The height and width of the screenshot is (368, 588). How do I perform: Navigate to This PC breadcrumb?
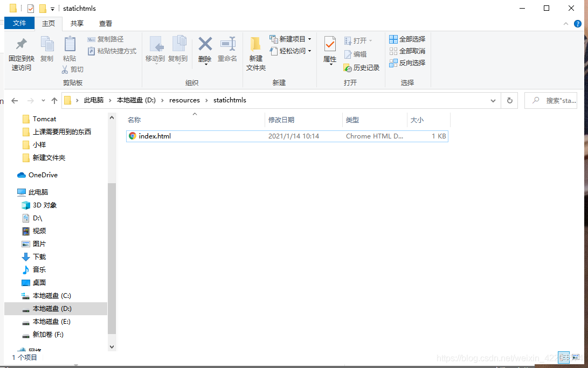click(x=94, y=100)
